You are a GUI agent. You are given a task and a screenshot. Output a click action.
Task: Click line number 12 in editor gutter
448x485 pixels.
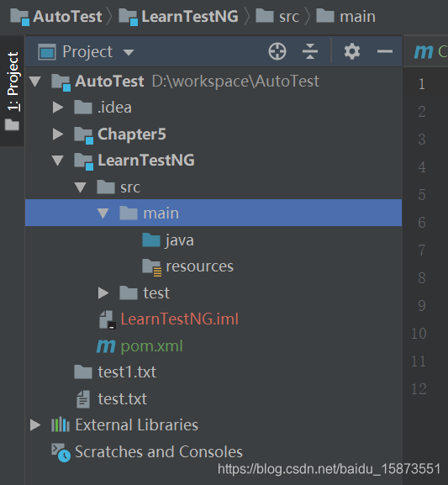coord(419,389)
